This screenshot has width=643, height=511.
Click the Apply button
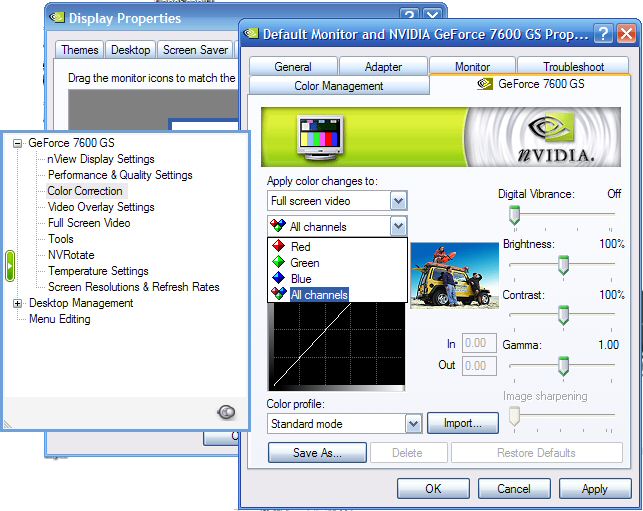tap(595, 488)
